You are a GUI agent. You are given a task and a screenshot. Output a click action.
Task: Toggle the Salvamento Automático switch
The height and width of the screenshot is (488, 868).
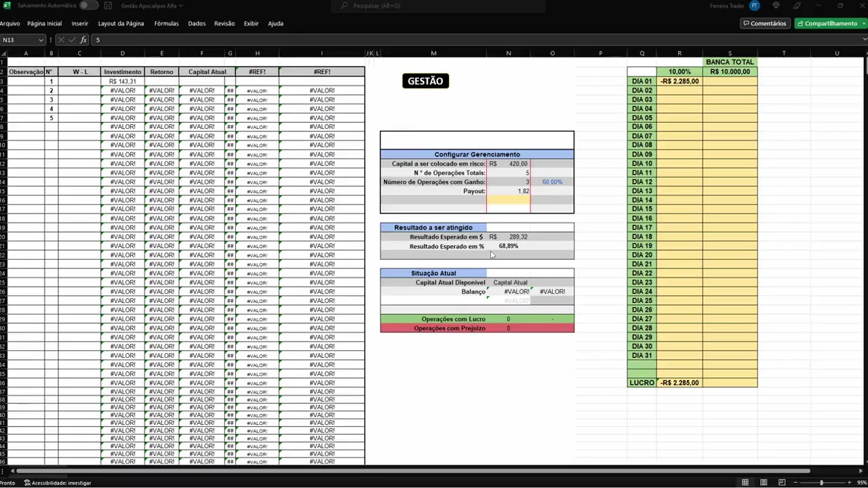pyautogui.click(x=88, y=5)
